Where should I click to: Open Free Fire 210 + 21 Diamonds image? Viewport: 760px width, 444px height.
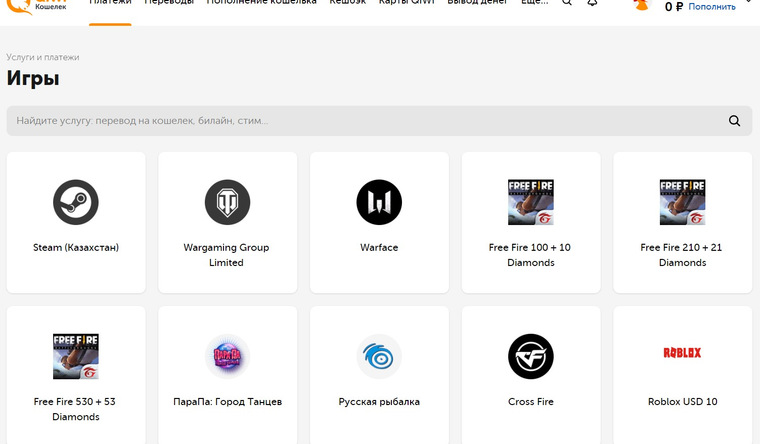pyautogui.click(x=682, y=202)
